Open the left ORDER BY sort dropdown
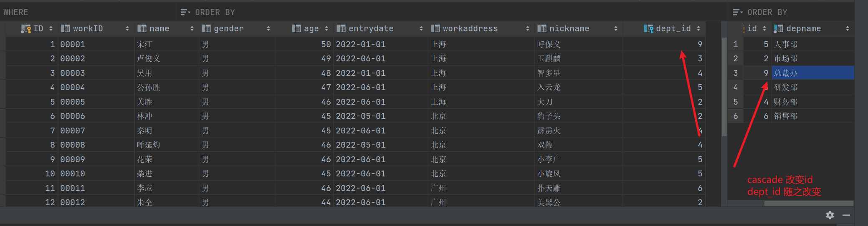 click(185, 12)
